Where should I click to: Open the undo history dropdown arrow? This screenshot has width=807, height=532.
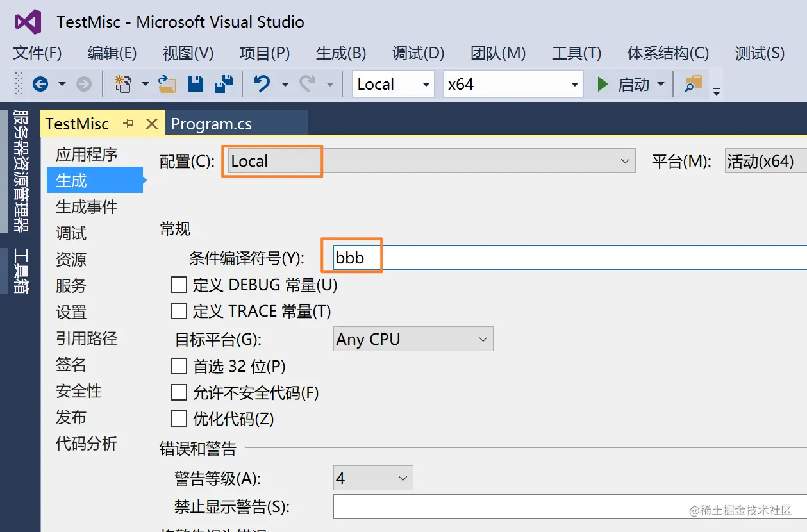285,84
